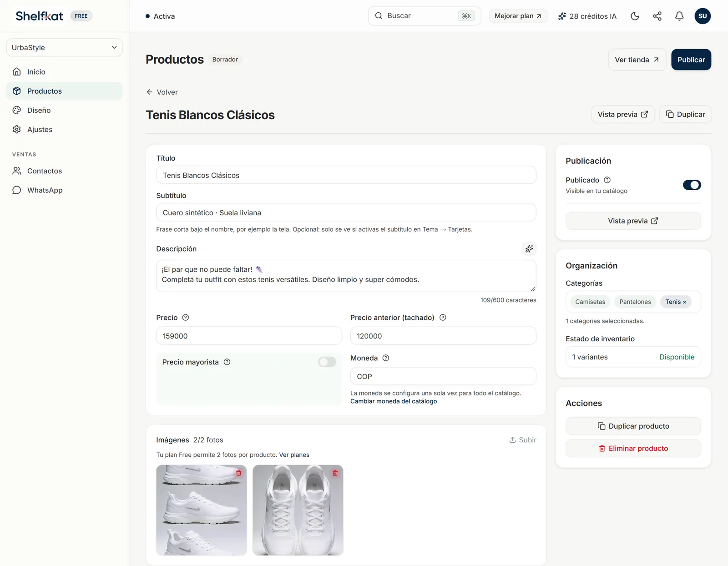728x566 pixels.
Task: Click the Subir upload button
Action: 522,440
